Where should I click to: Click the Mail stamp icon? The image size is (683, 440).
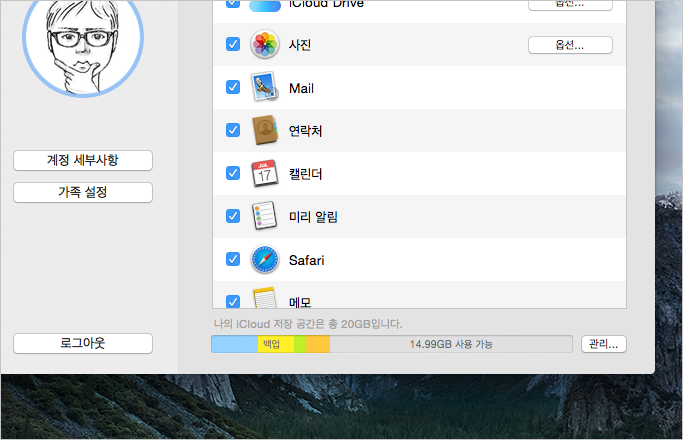pos(264,87)
